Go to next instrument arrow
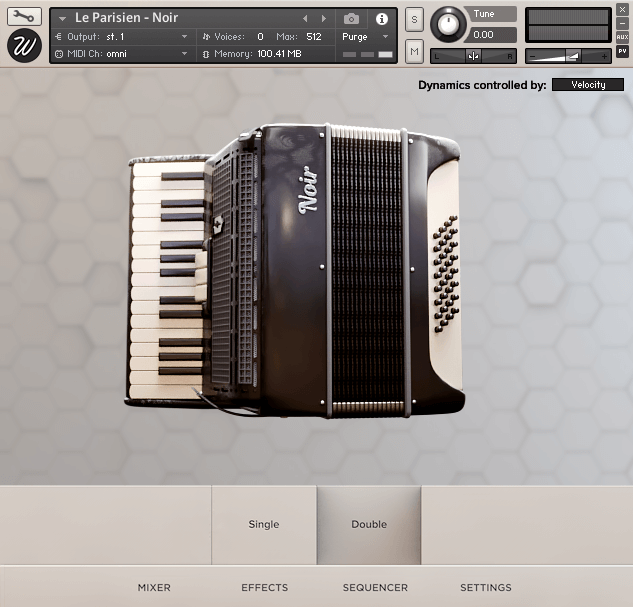633x607 pixels. [x=323, y=18]
